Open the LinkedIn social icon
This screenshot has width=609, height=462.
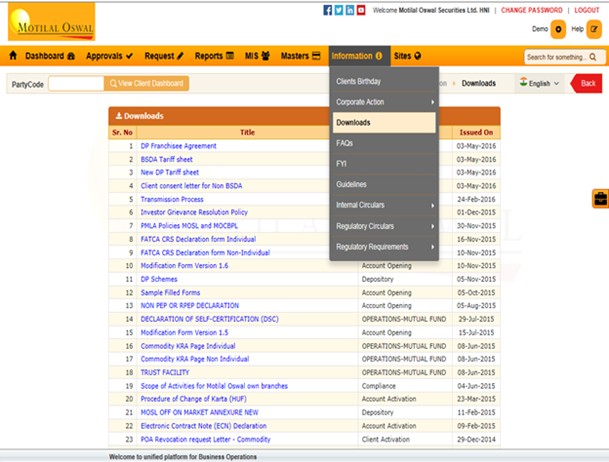pyautogui.click(x=350, y=10)
